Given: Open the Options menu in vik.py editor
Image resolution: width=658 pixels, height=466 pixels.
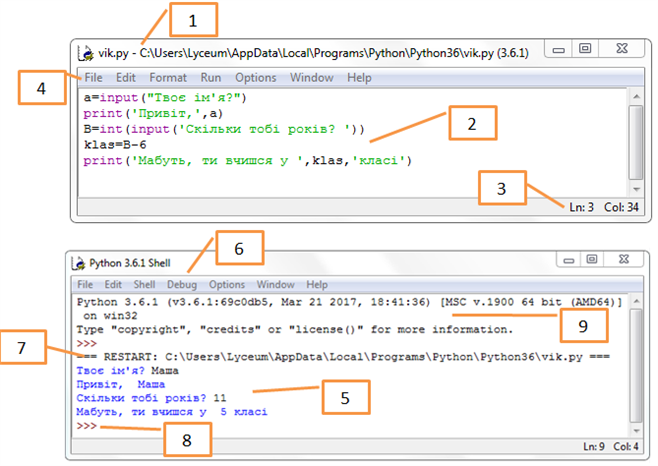Looking at the screenshot, I should (x=255, y=77).
